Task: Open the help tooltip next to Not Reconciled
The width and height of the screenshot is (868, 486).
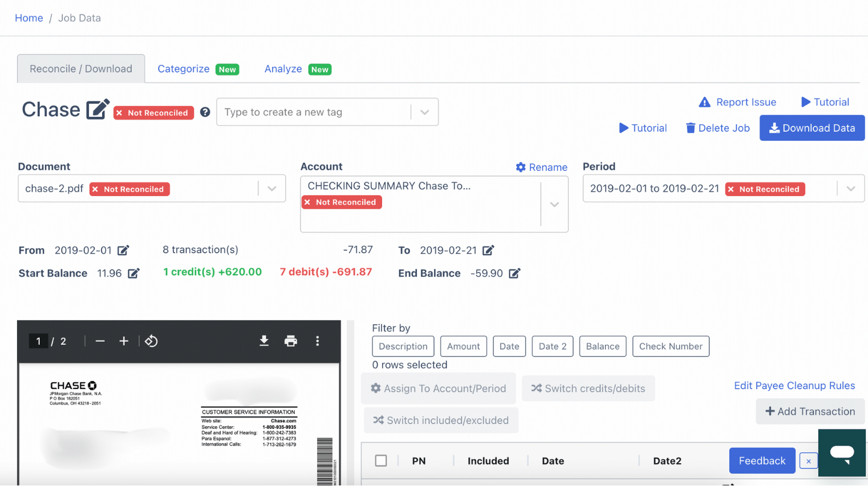Action: click(x=205, y=112)
